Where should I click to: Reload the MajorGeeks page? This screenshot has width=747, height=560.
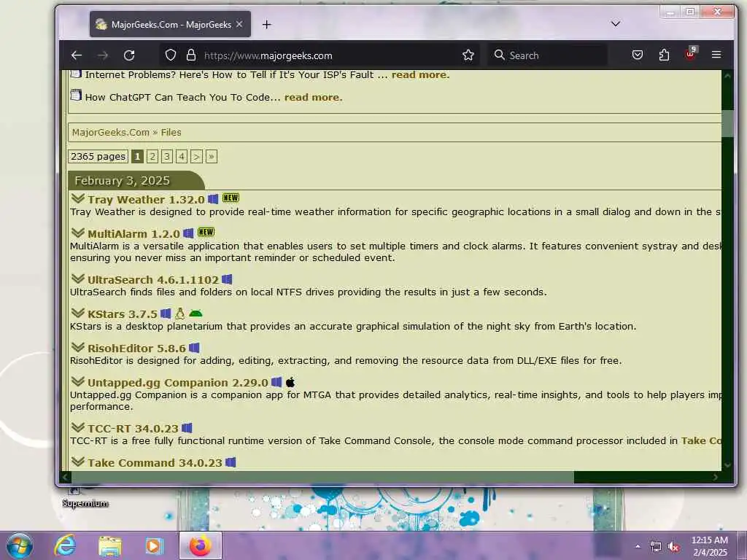[x=129, y=55]
